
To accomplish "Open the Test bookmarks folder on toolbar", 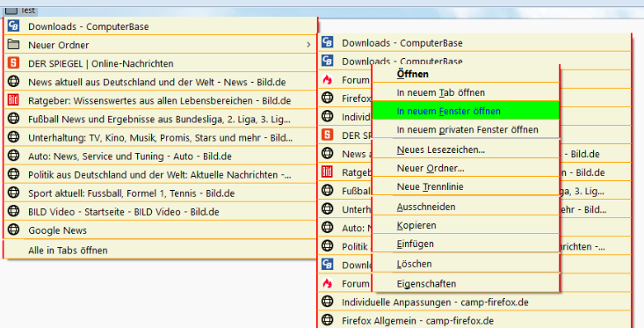I will (20, 11).
